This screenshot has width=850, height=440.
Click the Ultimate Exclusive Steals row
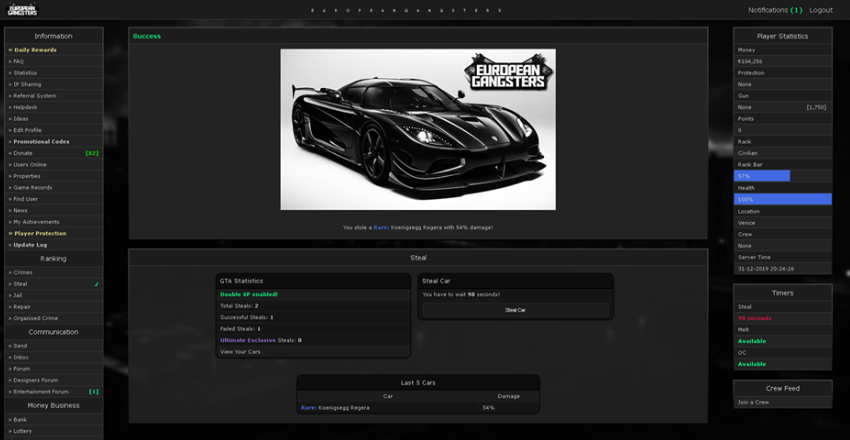pyautogui.click(x=313, y=340)
